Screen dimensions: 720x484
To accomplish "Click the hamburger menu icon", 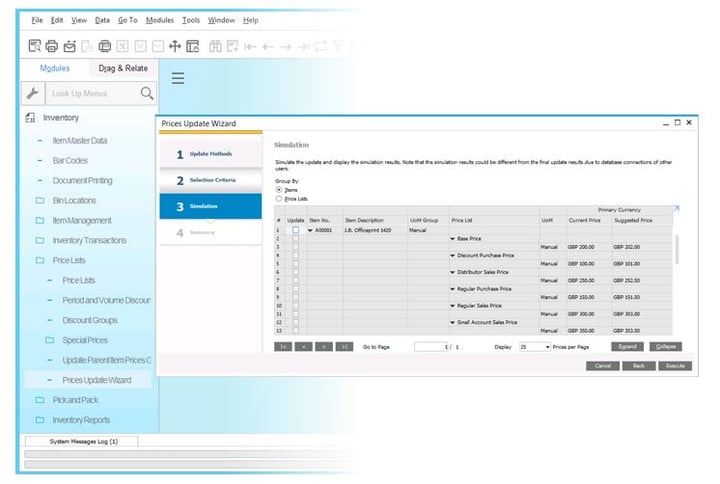I will (x=178, y=78).
